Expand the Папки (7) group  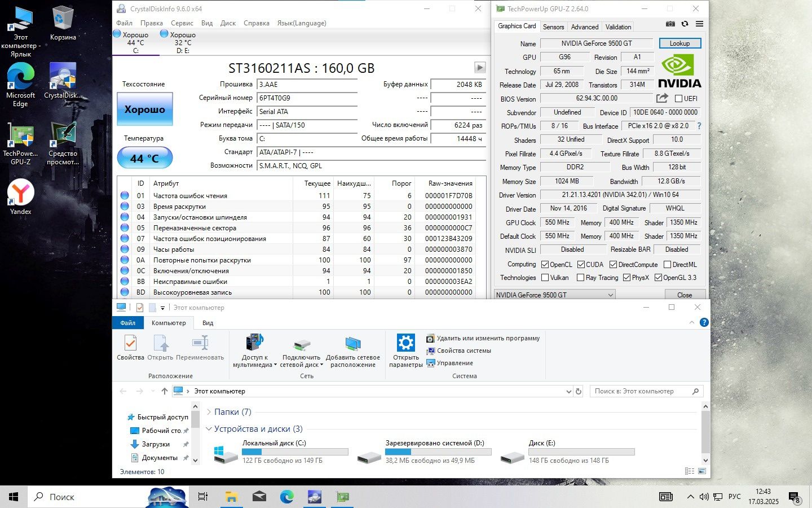coord(209,412)
